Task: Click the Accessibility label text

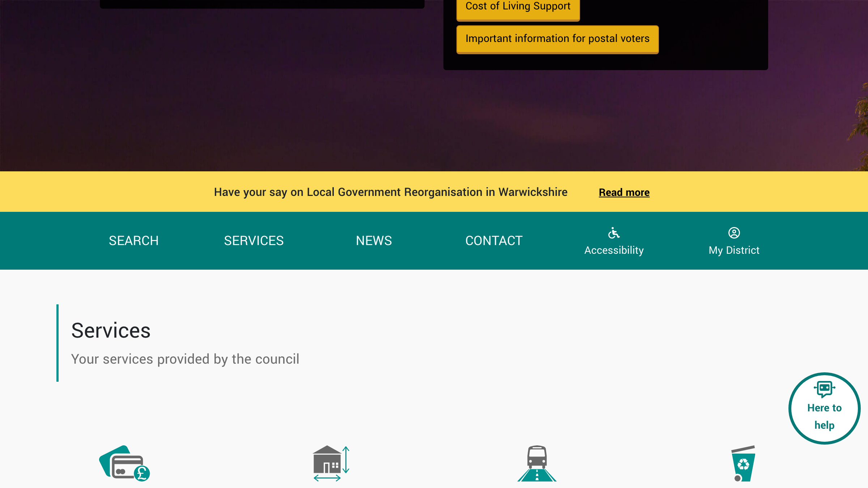Action: click(x=614, y=250)
